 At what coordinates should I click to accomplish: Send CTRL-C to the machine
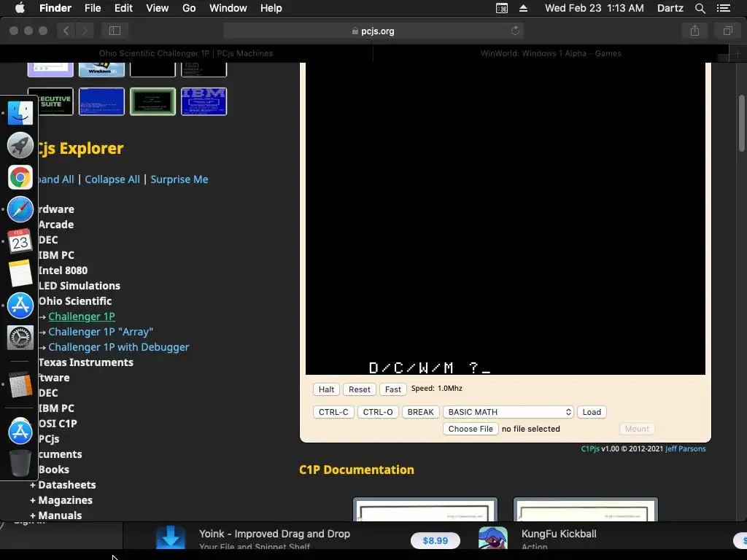(333, 412)
